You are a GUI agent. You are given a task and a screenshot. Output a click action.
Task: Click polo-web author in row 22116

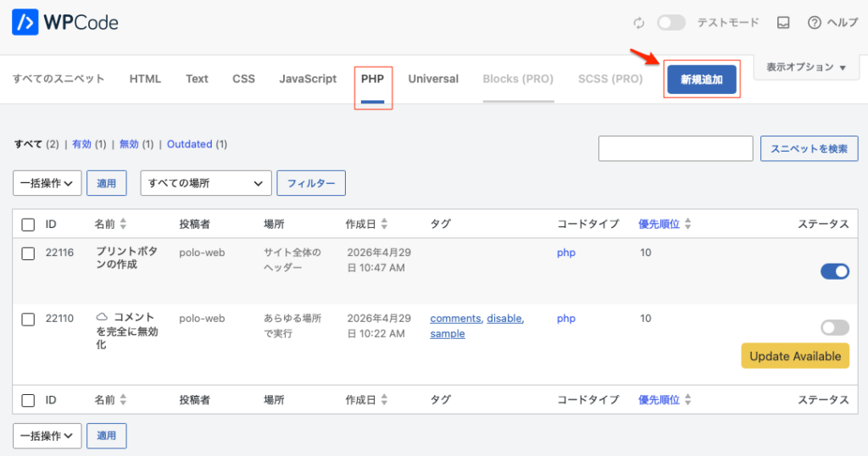(202, 253)
